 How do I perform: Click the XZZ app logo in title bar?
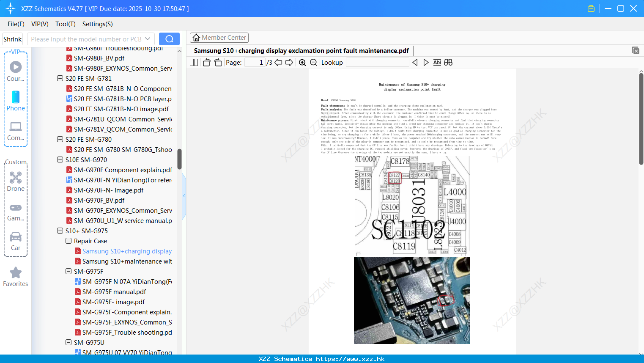(x=10, y=8)
